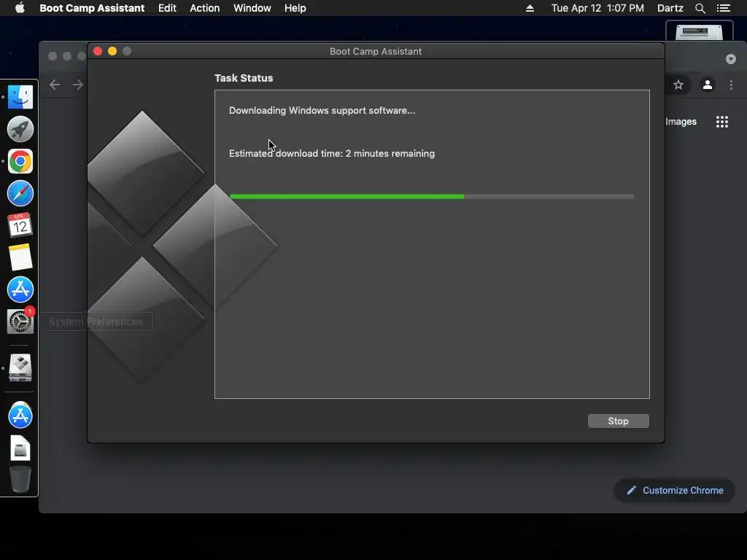Viewport: 747px width, 560px height.
Task: Open Google Chrome from the Dock
Action: [x=20, y=161]
